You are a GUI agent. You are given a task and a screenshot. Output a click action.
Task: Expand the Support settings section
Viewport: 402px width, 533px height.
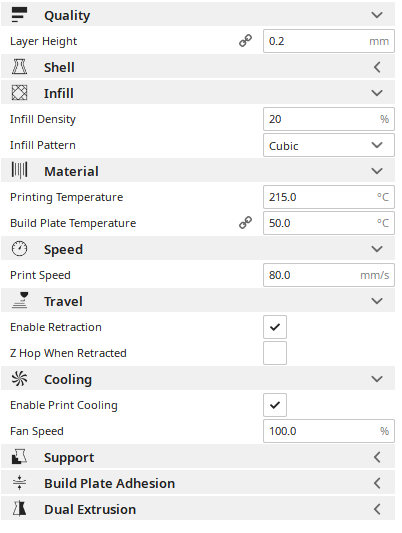click(198, 457)
